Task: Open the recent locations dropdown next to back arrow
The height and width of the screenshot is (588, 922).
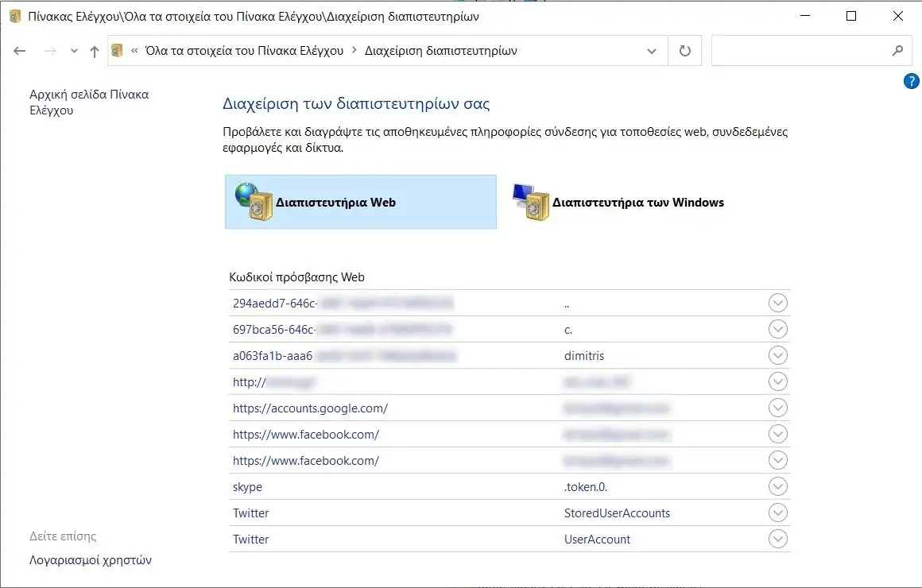Action: [x=73, y=50]
